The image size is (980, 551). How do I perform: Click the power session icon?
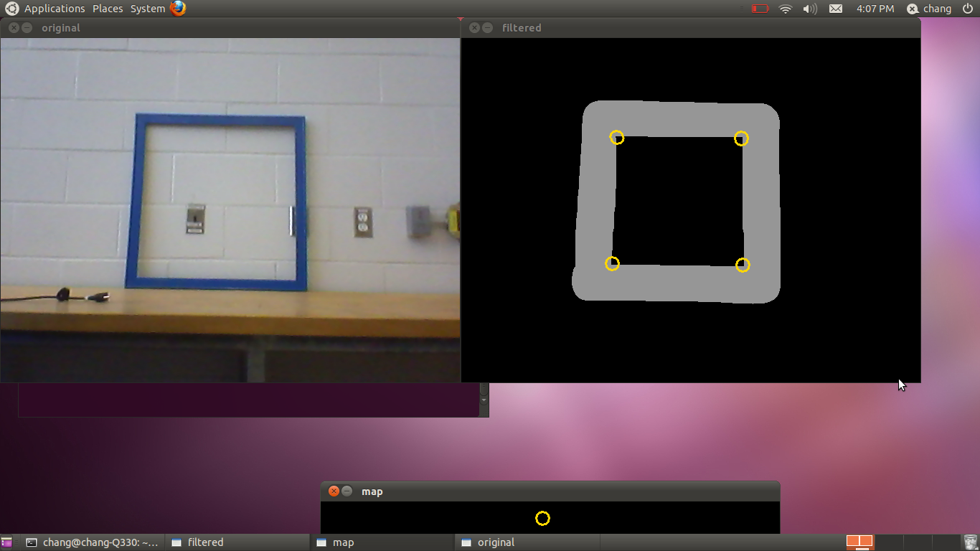(x=968, y=9)
